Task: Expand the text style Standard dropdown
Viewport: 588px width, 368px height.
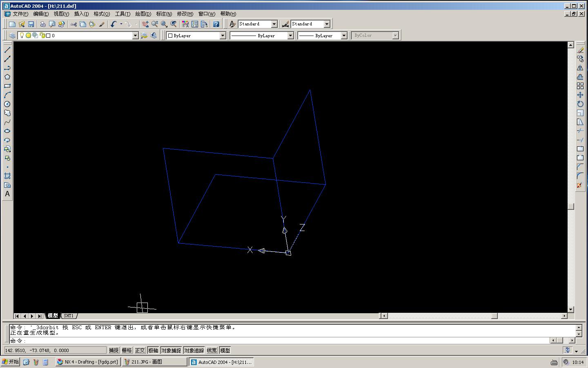Action: pos(274,24)
